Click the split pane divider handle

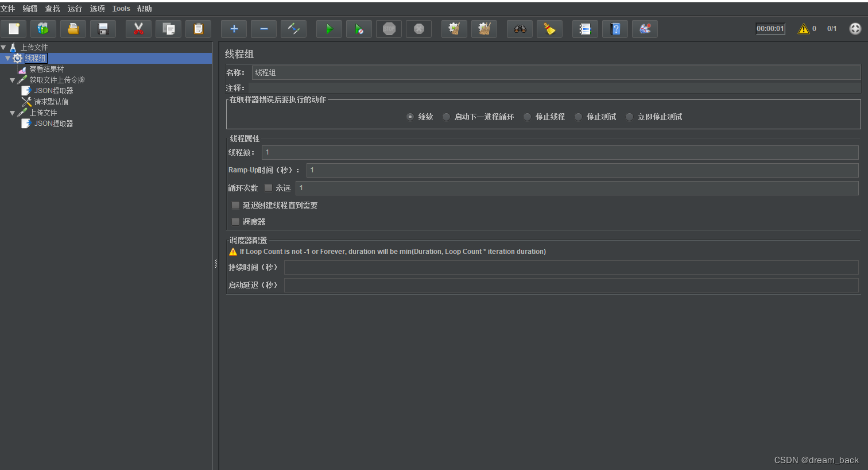pos(216,264)
